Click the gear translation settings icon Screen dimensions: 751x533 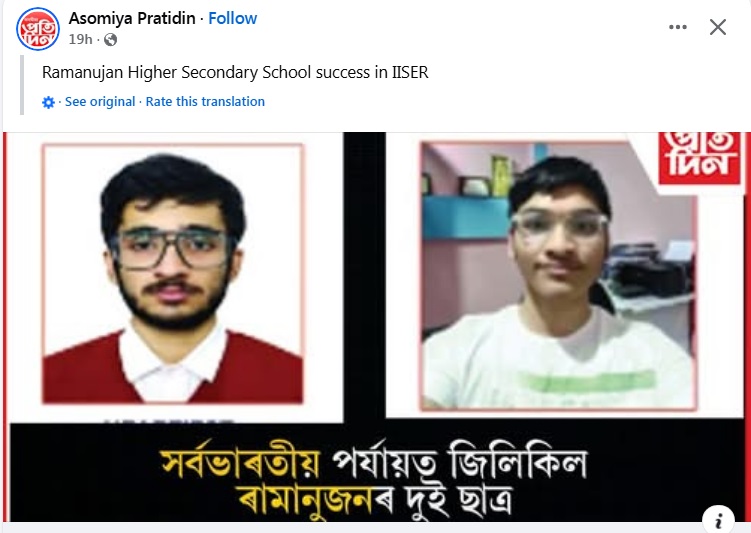tap(48, 102)
